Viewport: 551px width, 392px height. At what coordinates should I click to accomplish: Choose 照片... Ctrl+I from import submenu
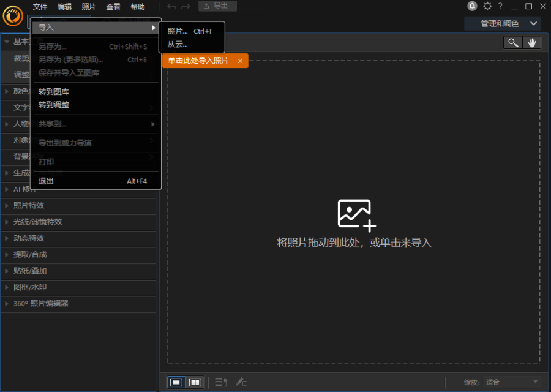coord(192,31)
